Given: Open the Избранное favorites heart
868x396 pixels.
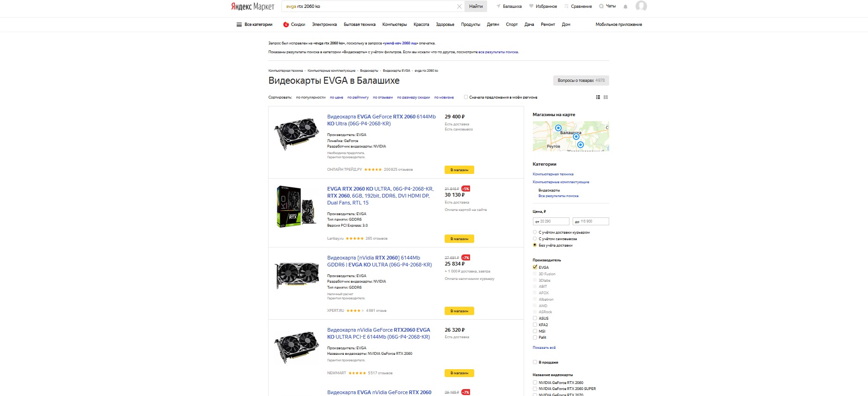Looking at the screenshot, I should (543, 6).
